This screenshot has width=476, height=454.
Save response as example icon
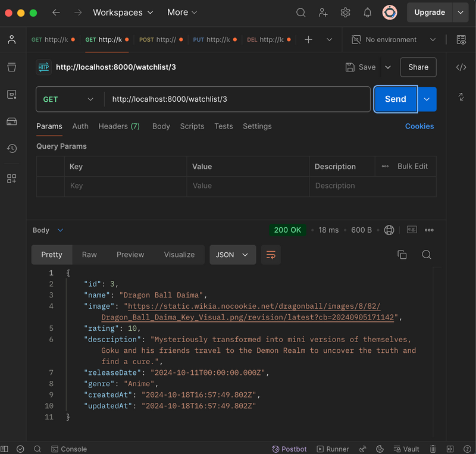[x=412, y=230]
